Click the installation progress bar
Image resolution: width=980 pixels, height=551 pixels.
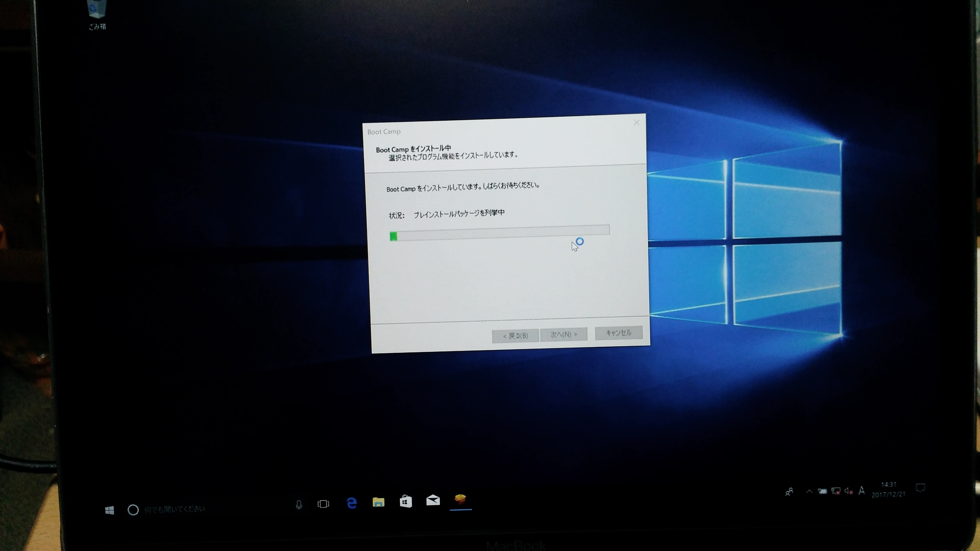tap(499, 232)
